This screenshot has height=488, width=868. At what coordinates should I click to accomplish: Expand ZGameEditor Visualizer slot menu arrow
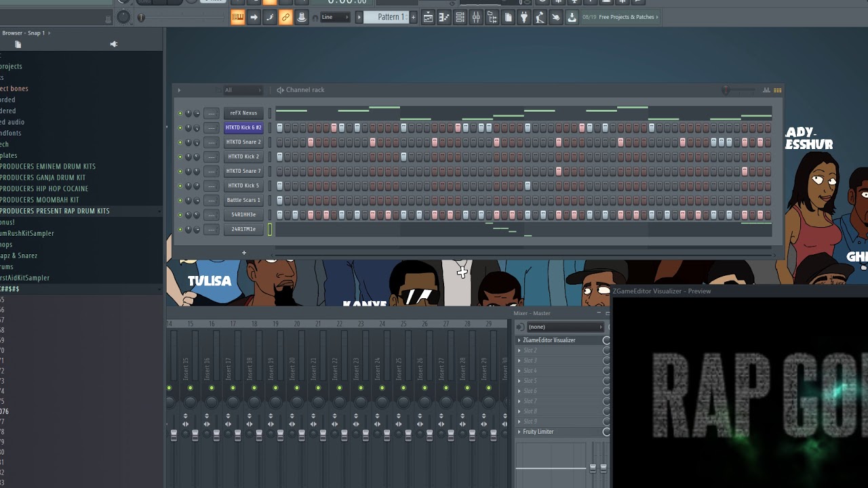point(519,340)
